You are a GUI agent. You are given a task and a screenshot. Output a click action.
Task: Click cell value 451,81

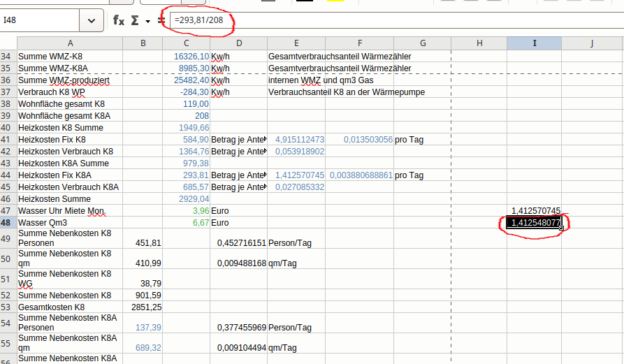(x=143, y=239)
